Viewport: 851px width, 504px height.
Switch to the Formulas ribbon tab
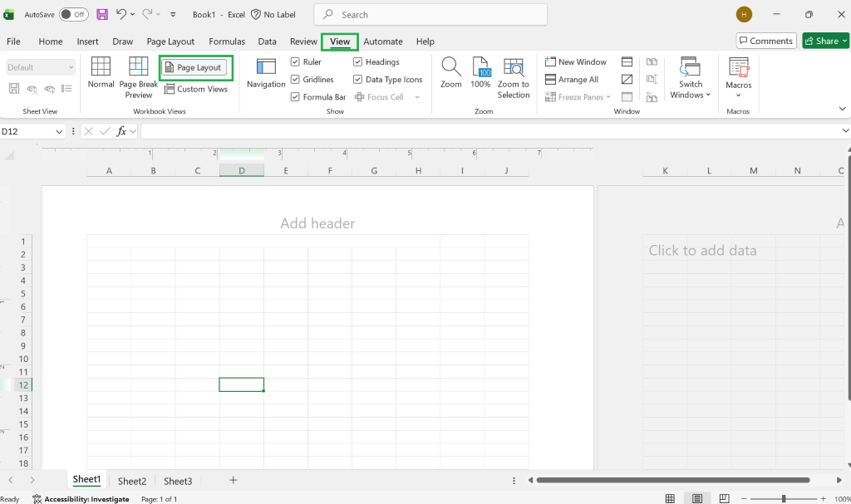click(227, 42)
